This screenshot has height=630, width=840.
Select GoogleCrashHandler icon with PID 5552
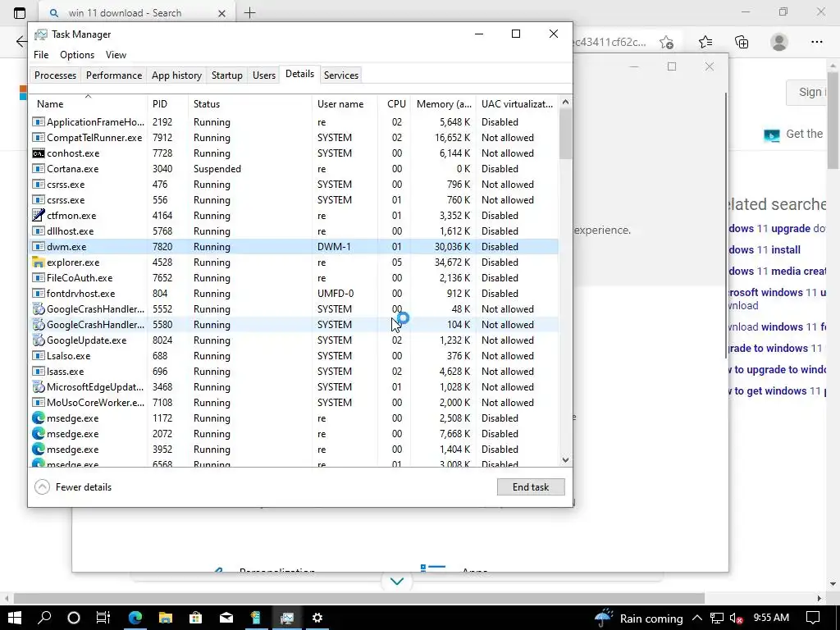(38, 309)
